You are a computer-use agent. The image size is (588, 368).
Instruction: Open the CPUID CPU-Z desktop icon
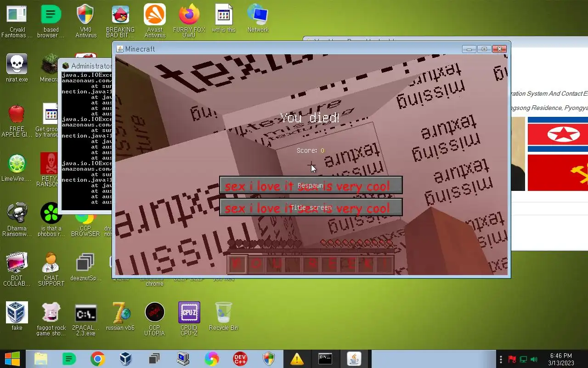[189, 319]
